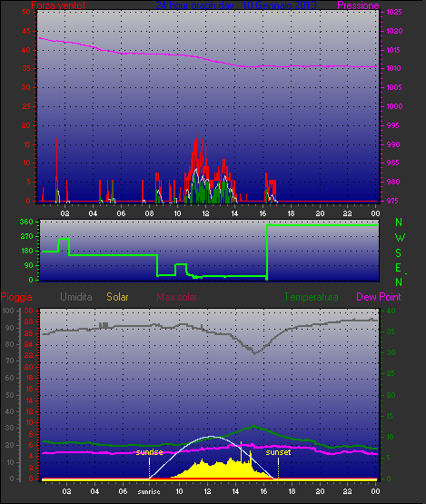Select the Temperatura legend label
The height and width of the screenshot is (504, 426).
[311, 297]
